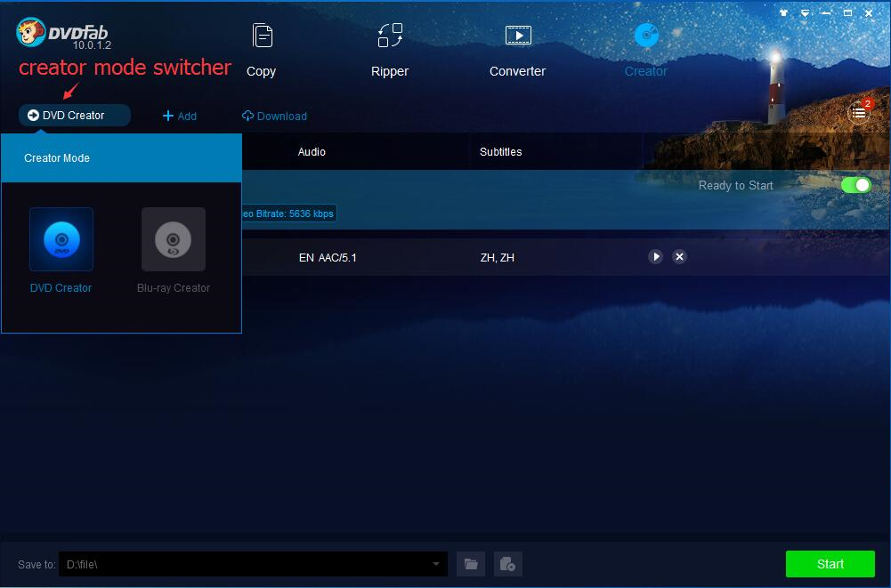Preview the title with the play button

(x=656, y=257)
